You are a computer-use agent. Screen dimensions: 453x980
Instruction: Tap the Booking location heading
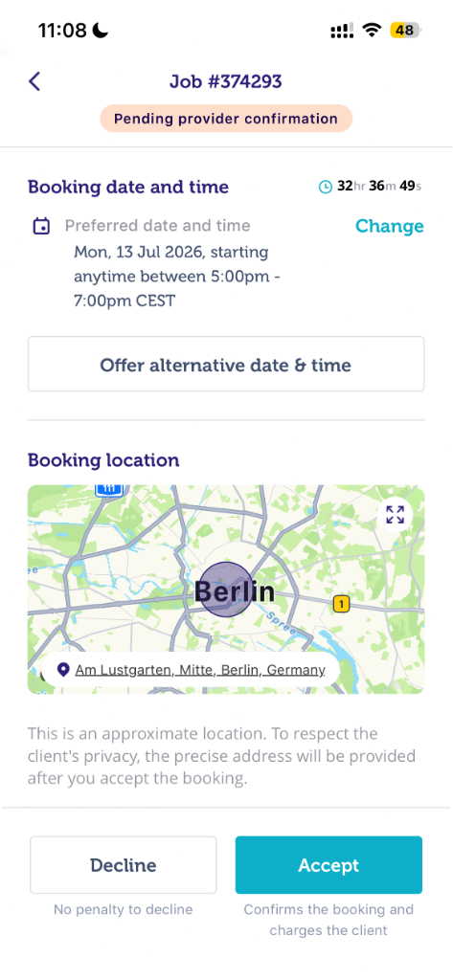(103, 460)
